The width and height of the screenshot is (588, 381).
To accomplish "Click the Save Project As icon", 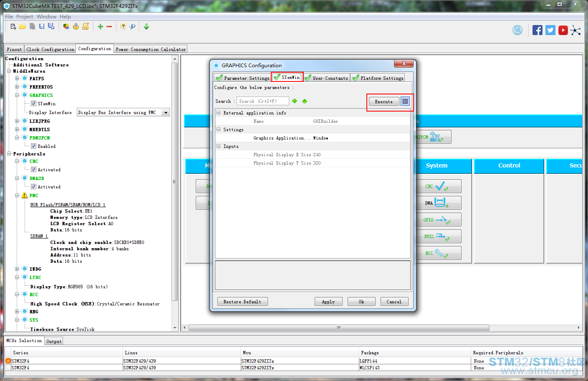I will (x=51, y=26).
